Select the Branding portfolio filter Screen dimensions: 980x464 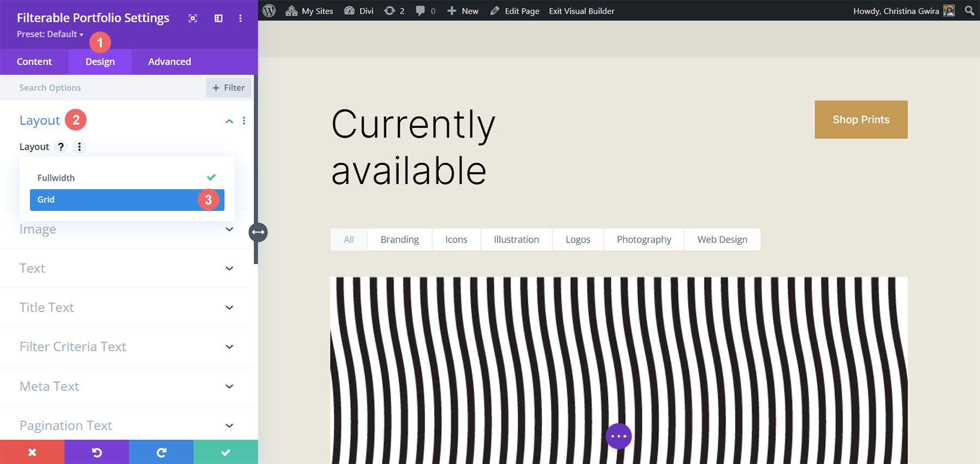tap(400, 239)
